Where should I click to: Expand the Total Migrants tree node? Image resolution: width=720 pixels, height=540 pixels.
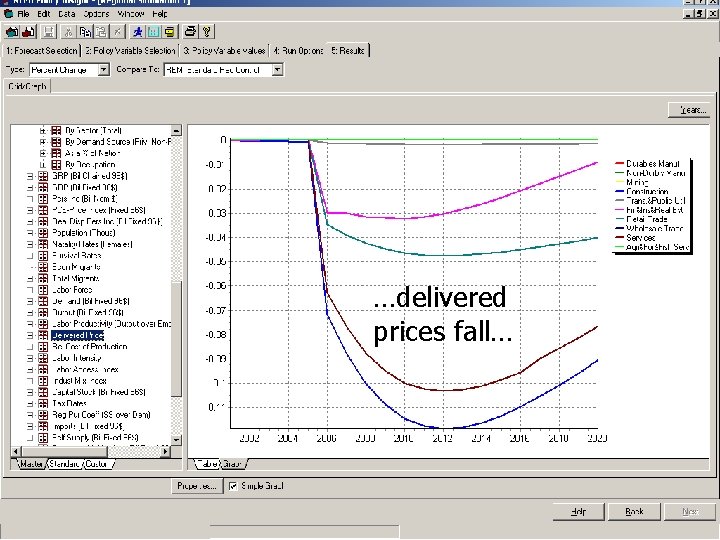click(x=30, y=278)
